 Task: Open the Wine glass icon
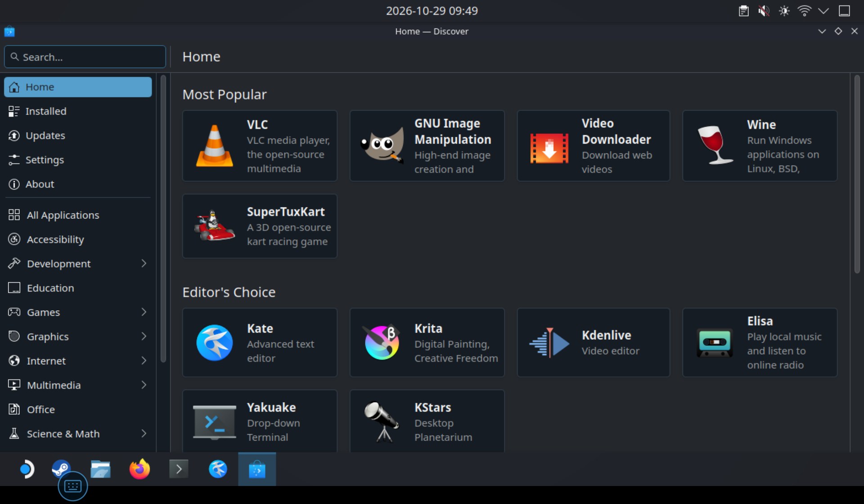715,145
